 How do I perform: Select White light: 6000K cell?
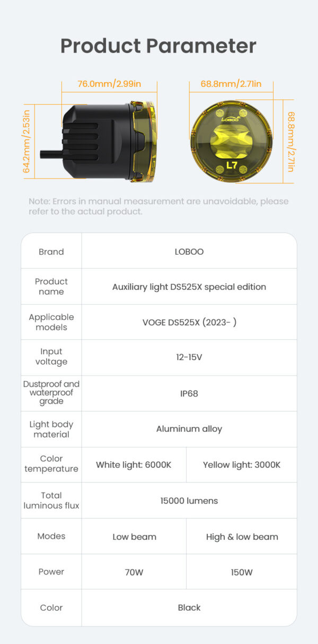(x=134, y=464)
